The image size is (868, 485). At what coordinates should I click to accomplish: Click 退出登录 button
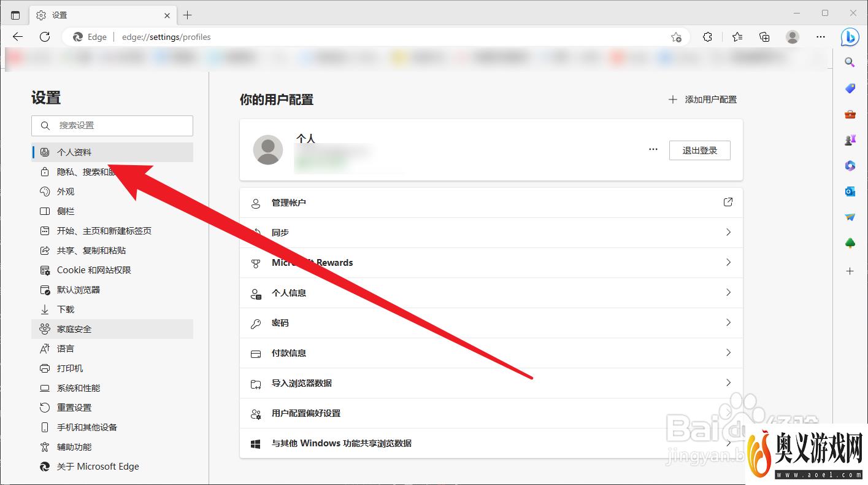(x=699, y=150)
